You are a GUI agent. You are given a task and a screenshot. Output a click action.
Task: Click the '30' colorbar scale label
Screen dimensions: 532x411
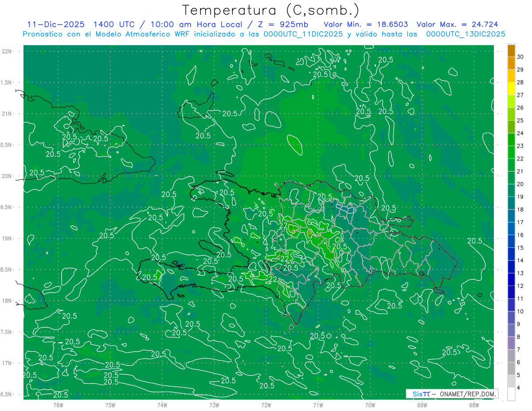pos(520,57)
